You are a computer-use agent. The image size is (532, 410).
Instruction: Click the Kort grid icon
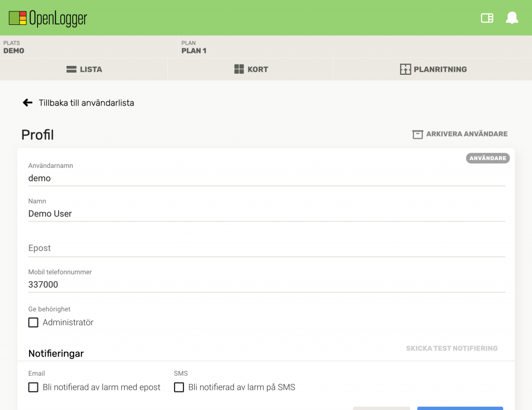pos(239,69)
